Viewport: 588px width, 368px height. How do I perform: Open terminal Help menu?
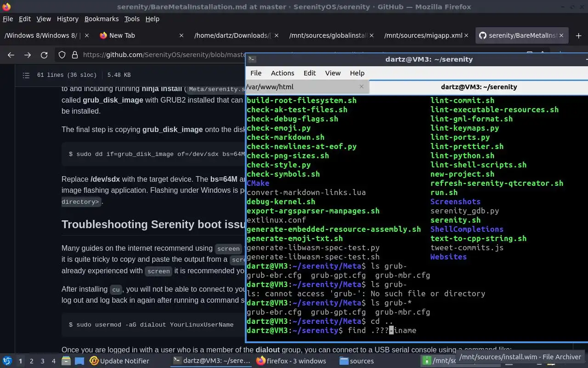(357, 73)
